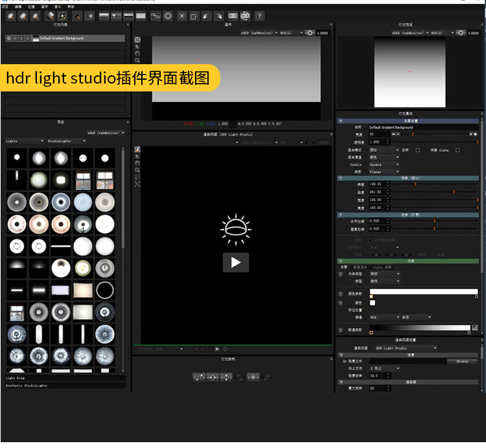Click the duplicate square toolbar icon
Viewport: 486px width, 448px height.
coord(193,16)
